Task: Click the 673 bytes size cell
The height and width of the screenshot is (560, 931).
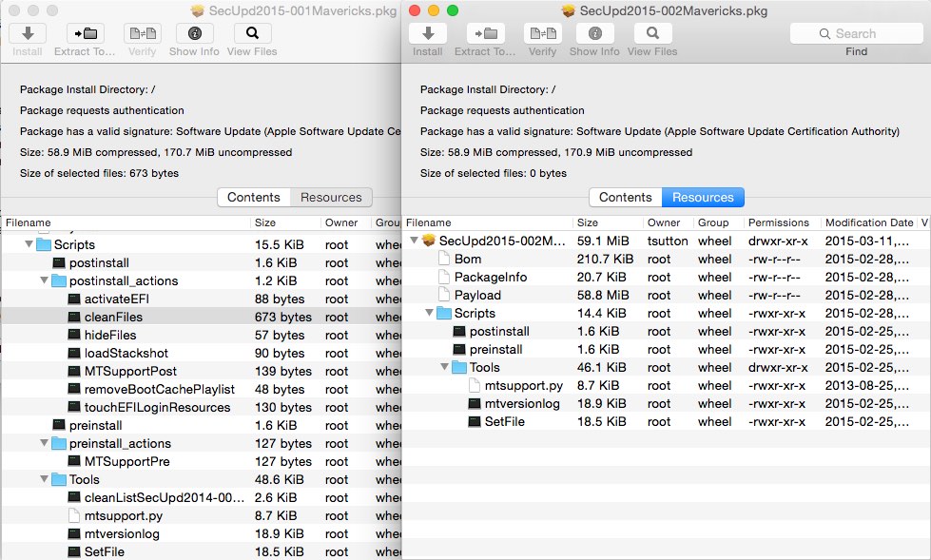Action: coord(283,318)
